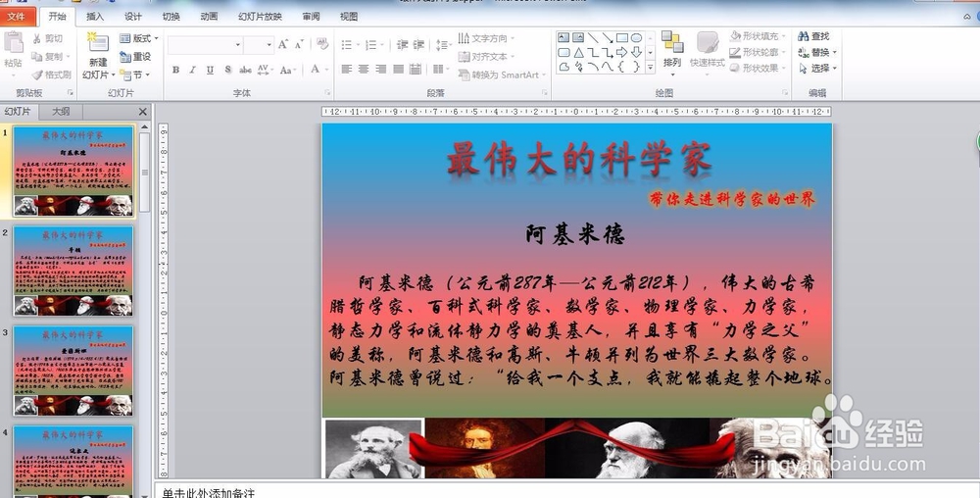Select the Line shape in gallery
980x498 pixels.
click(x=593, y=38)
